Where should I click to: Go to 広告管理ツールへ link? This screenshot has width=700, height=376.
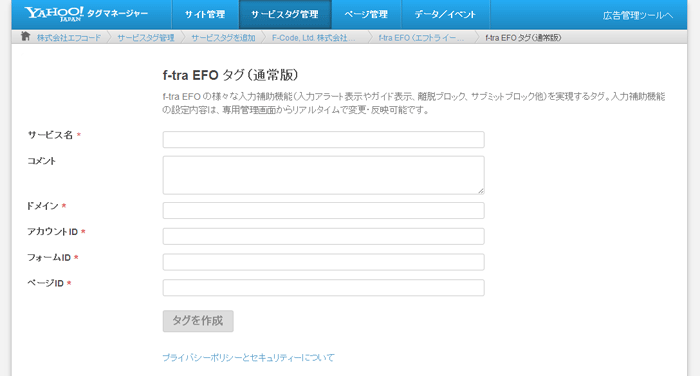638,15
